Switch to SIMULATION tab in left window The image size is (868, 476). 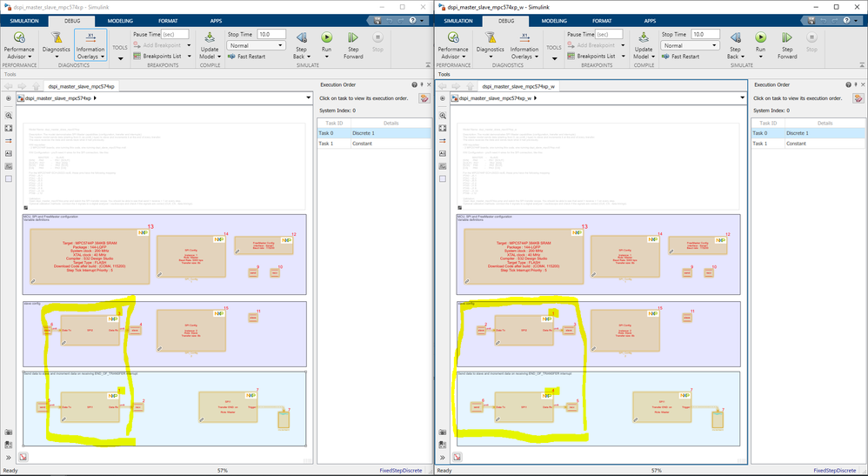tap(23, 21)
